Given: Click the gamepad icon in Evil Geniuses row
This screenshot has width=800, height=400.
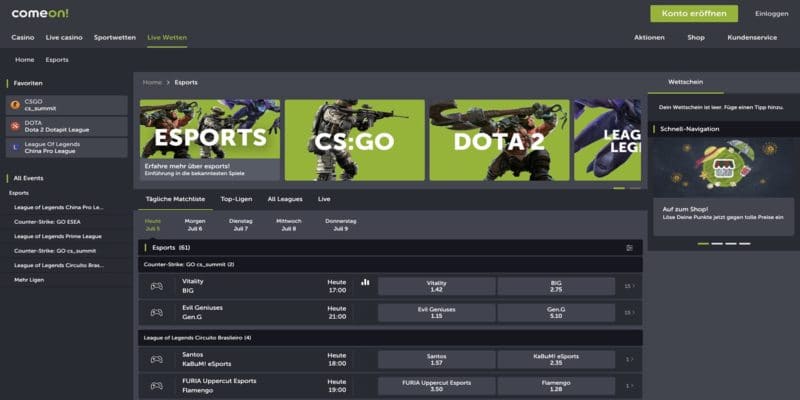Looking at the screenshot, I should click(x=157, y=312).
